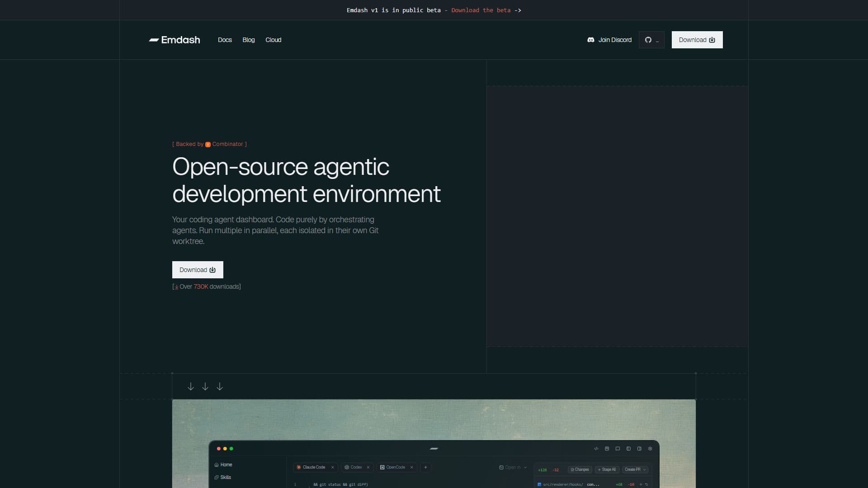Select Skills in the app preview sidebar
This screenshot has height=488, width=868.
(223, 477)
